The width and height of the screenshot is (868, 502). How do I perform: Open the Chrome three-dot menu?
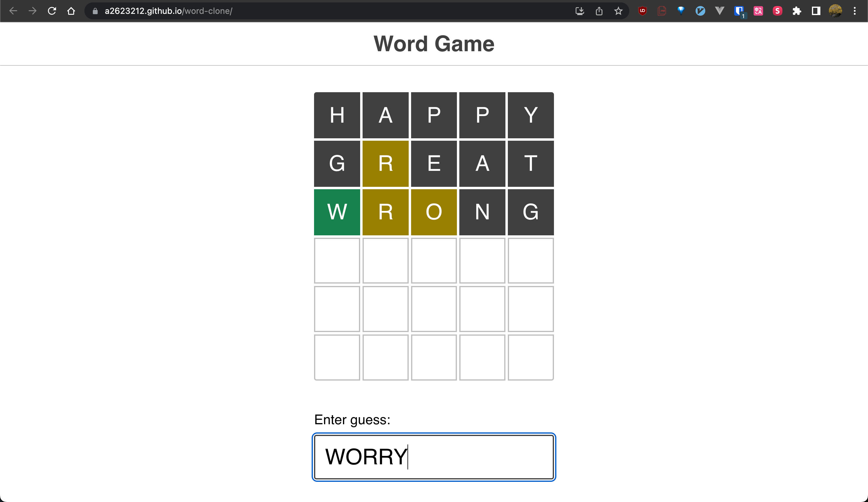pyautogui.click(x=854, y=11)
